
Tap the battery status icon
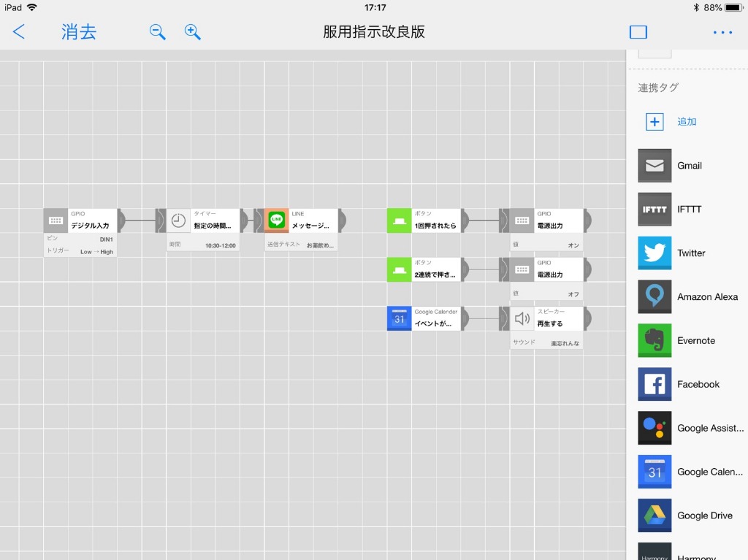pyautogui.click(x=733, y=7)
